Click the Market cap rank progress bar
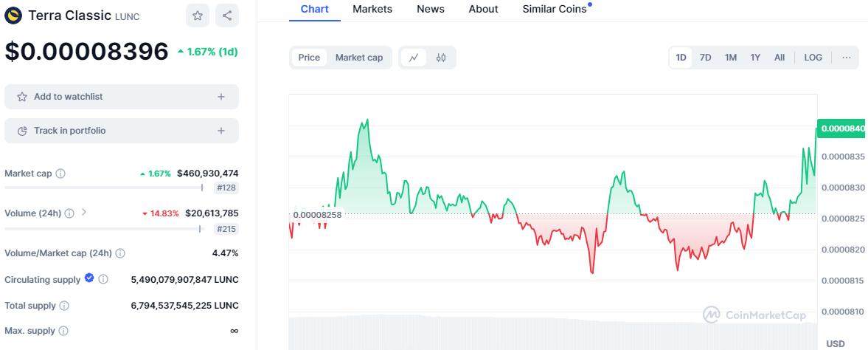Screen dimensions: 868x350 point(105,188)
